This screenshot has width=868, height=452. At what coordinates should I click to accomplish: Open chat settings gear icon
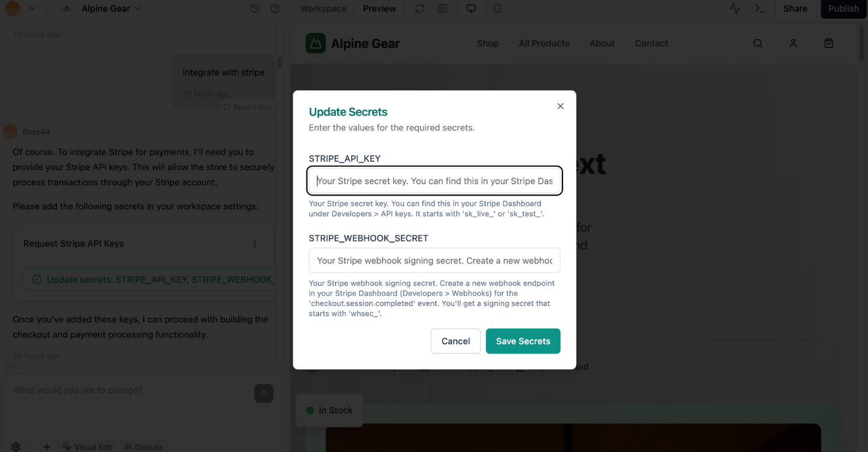point(16,447)
